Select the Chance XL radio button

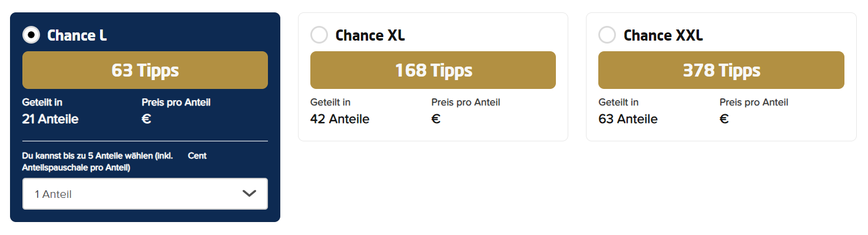coord(319,35)
